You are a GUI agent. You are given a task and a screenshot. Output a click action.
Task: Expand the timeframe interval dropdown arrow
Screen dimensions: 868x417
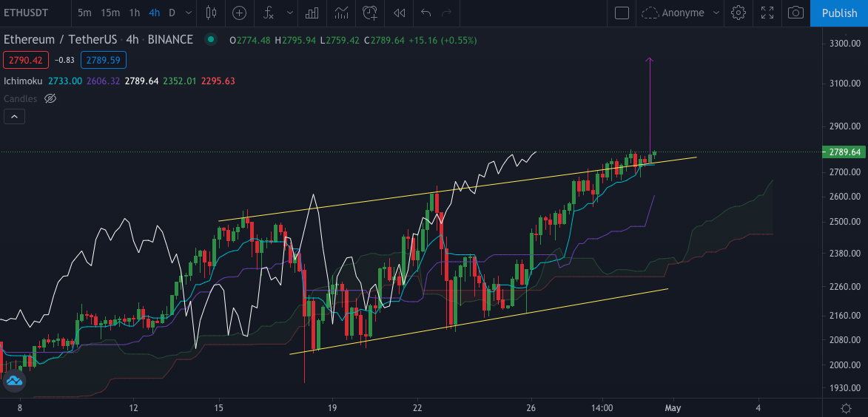click(189, 13)
